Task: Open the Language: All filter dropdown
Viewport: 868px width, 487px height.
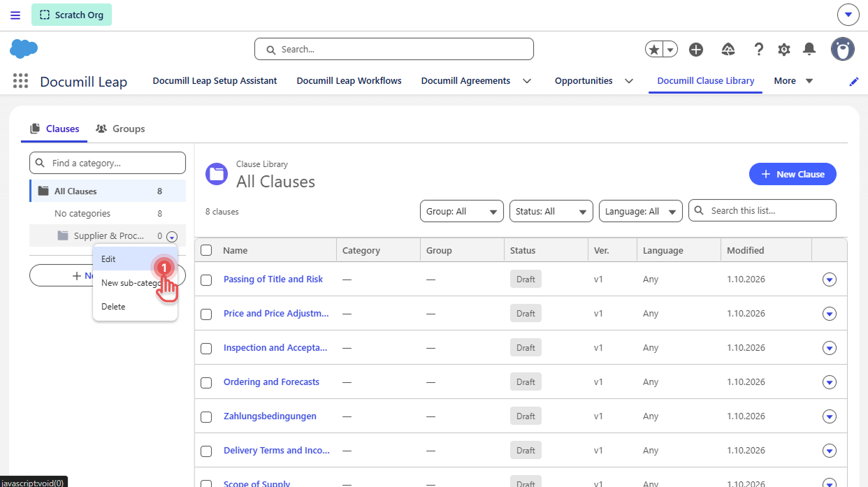Action: (x=641, y=211)
